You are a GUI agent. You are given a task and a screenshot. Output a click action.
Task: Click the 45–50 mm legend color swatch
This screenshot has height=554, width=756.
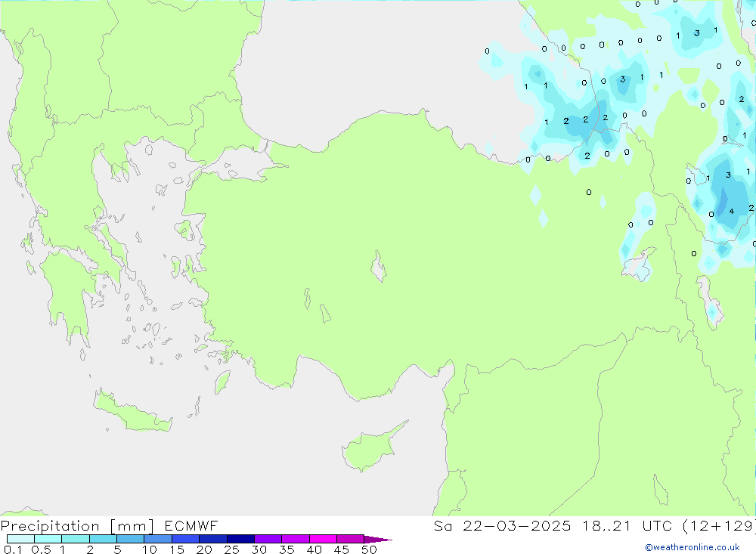point(350,539)
